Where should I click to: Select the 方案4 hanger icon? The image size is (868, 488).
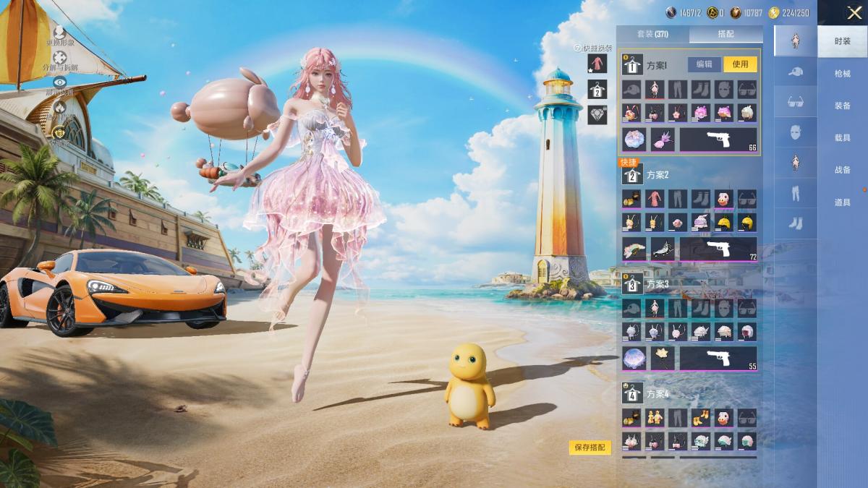pos(632,394)
